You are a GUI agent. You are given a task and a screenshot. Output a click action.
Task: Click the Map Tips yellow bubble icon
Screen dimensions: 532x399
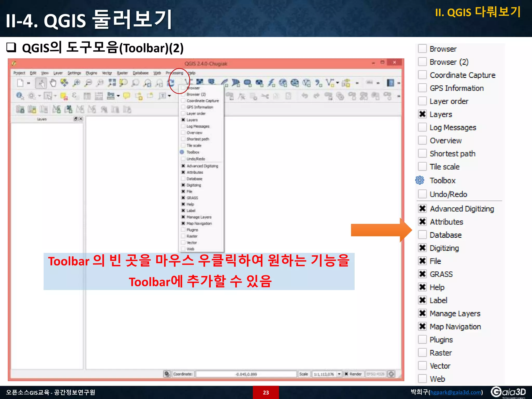click(x=127, y=96)
